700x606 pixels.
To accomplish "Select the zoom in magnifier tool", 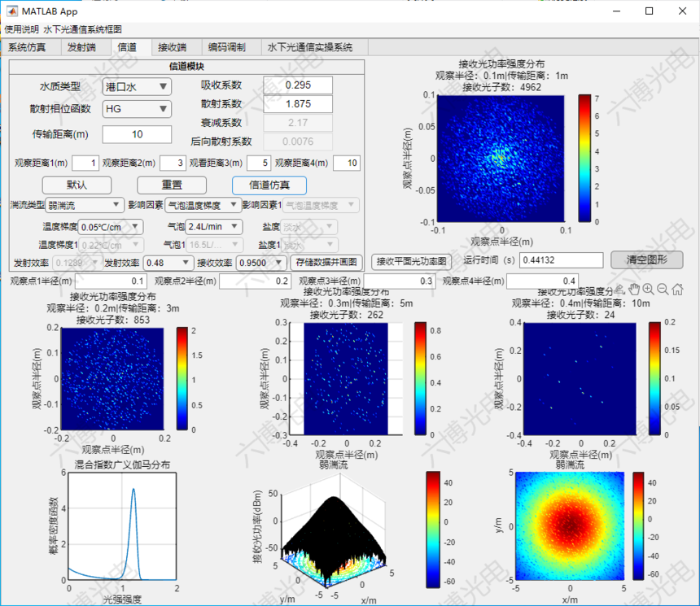I will (648, 290).
